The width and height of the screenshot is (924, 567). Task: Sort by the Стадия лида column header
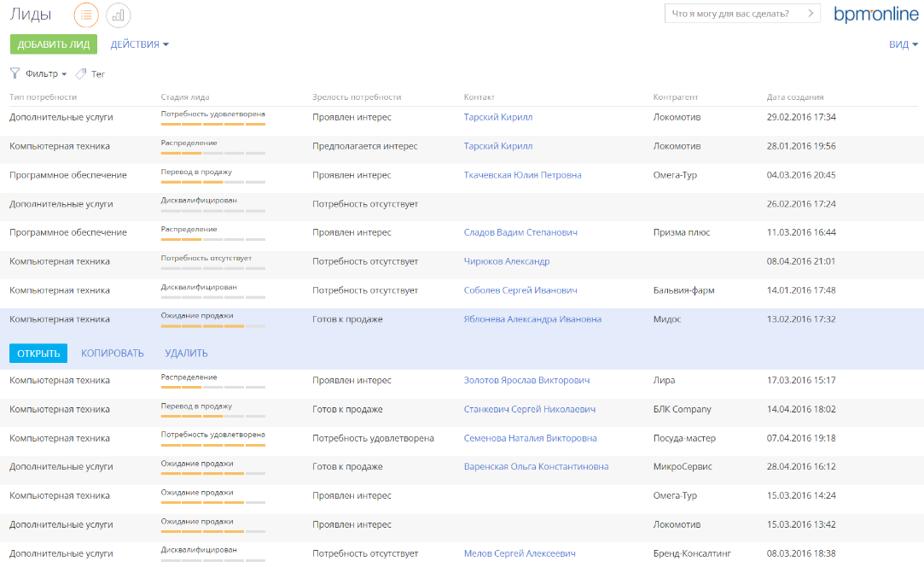tap(185, 97)
